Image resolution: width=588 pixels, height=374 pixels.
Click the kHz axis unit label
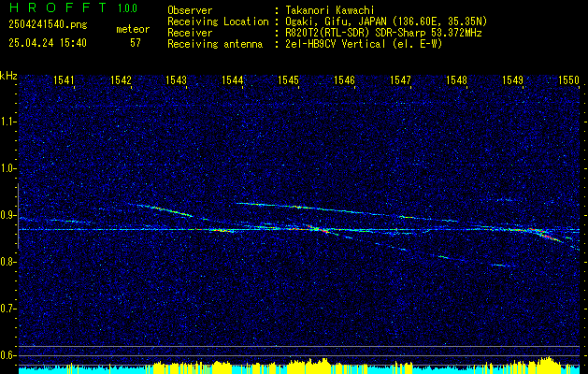coord(8,76)
